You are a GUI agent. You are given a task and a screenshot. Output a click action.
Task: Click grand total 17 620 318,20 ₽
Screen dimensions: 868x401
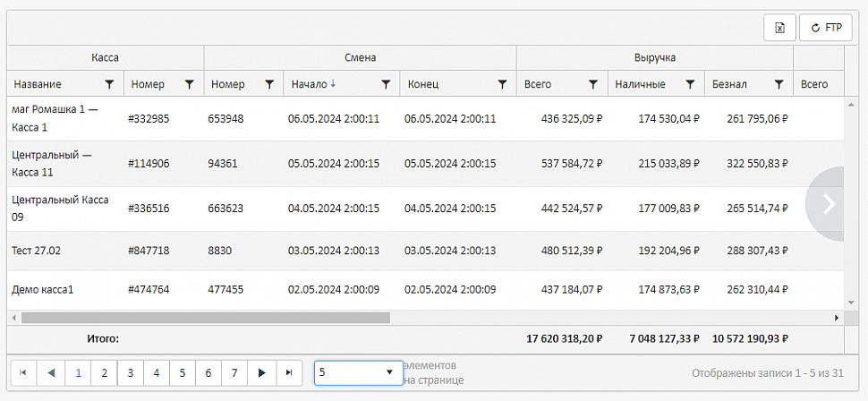[565, 339]
